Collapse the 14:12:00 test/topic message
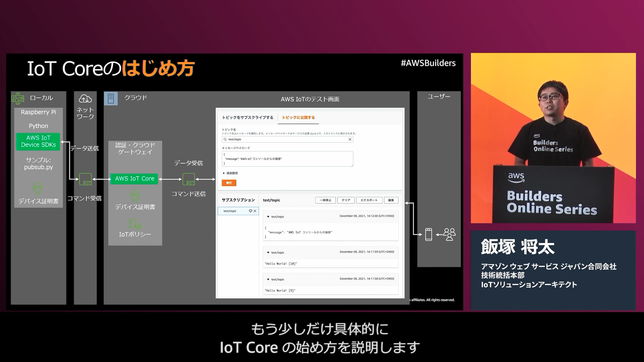The image size is (644, 362). point(268,217)
